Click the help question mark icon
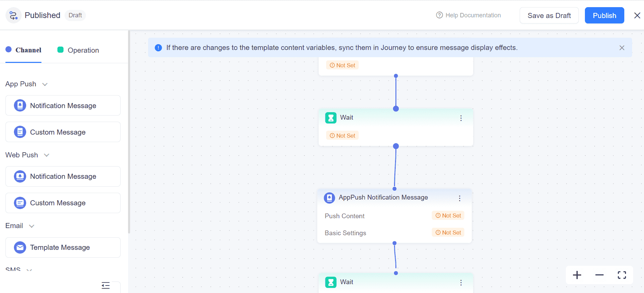Viewport: 644px width, 293px height. (440, 15)
